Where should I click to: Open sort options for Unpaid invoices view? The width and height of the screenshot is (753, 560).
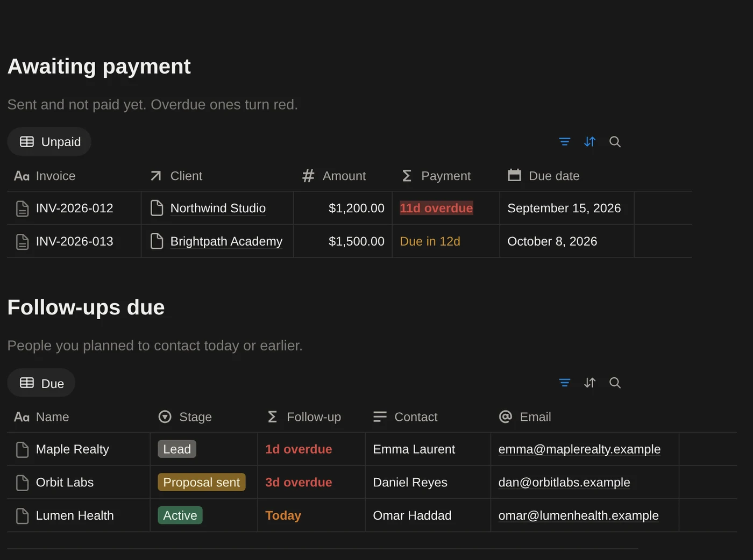click(589, 142)
